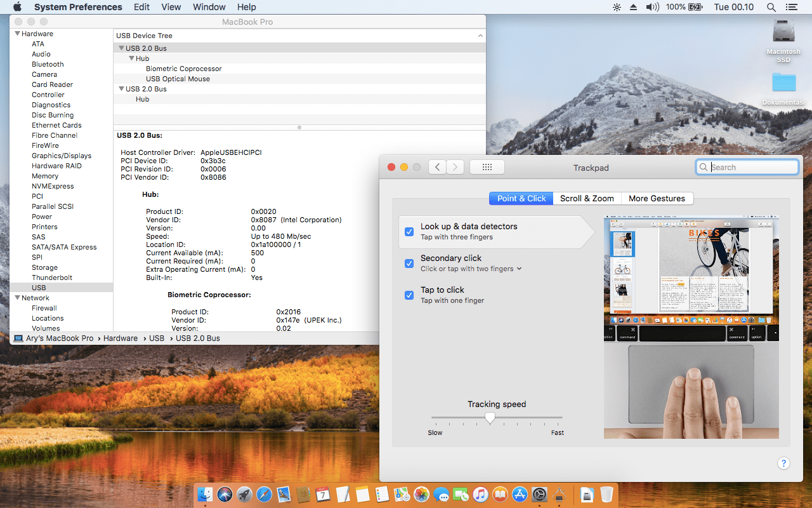Open Spotlight search magnifier in menu bar
Screen dimensions: 812x508
(771, 7)
